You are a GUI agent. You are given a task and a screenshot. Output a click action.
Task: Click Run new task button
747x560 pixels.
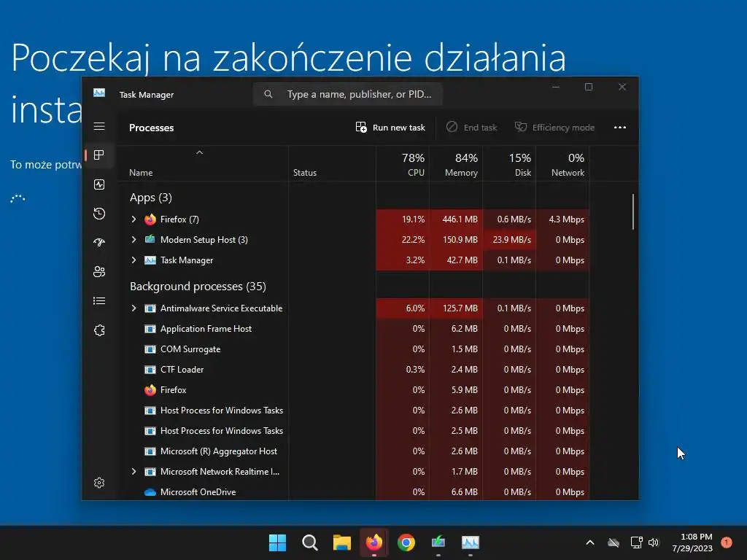click(x=390, y=127)
